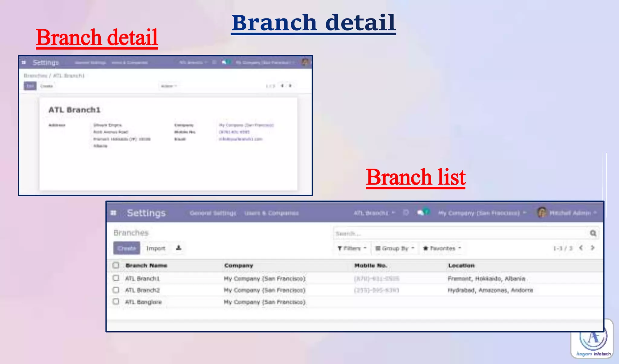Sort by Branch Name column header
619x364 pixels.
(146, 265)
